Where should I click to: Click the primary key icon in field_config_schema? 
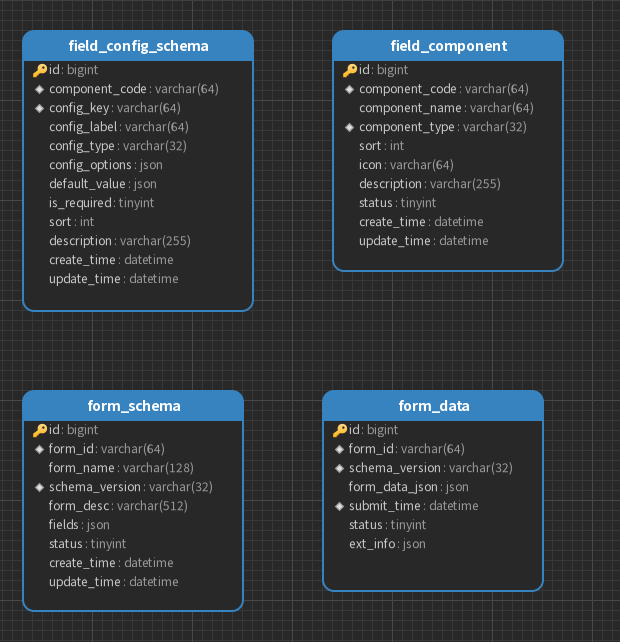(40, 70)
